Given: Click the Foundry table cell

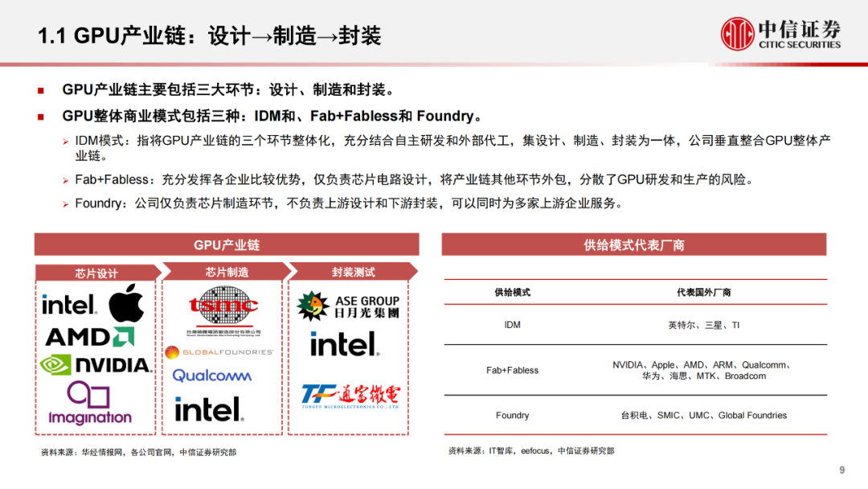Looking at the screenshot, I should (x=512, y=415).
